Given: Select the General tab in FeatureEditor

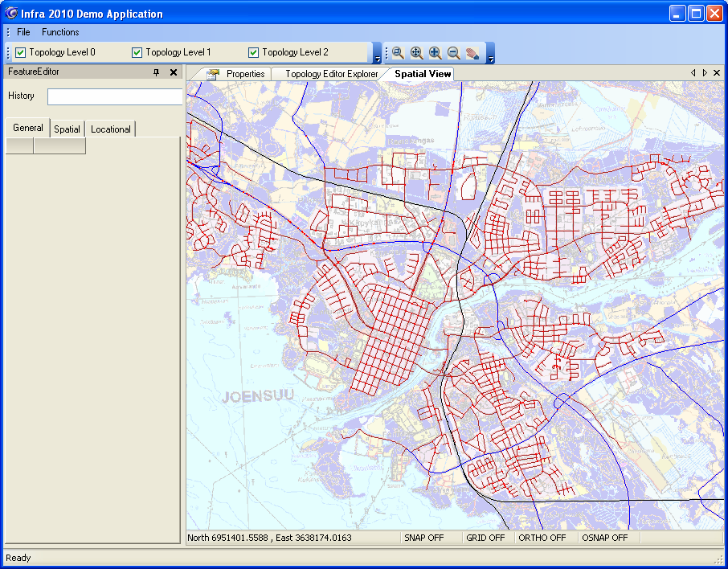Looking at the screenshot, I should click(x=28, y=128).
